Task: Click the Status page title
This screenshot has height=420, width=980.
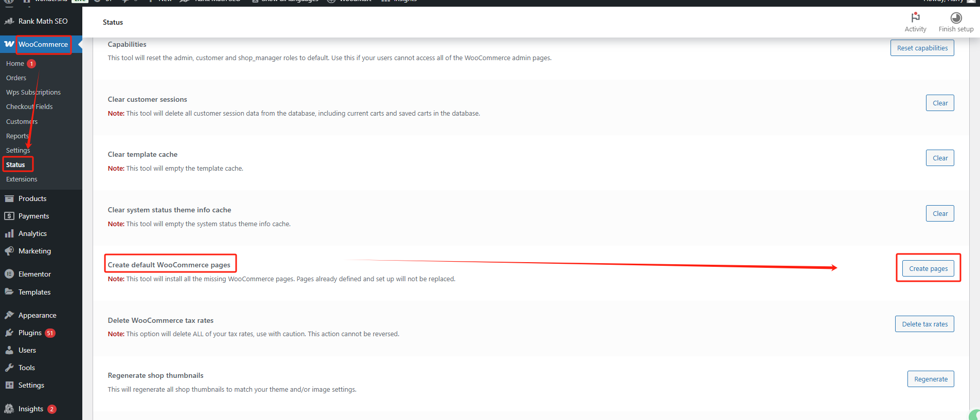Action: (113, 22)
